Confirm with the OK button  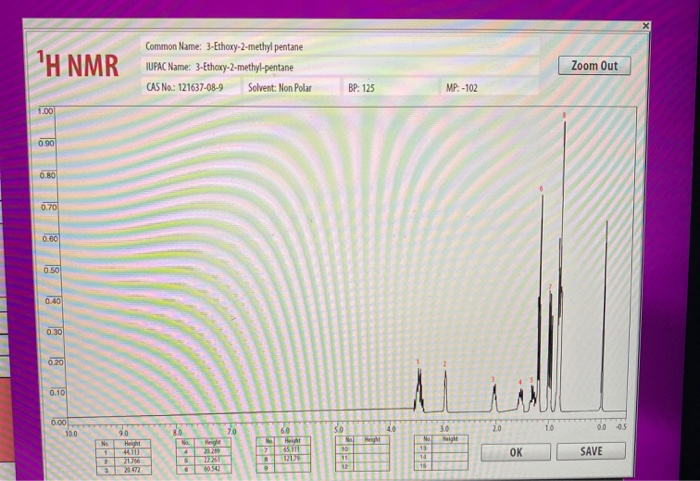[x=516, y=452]
